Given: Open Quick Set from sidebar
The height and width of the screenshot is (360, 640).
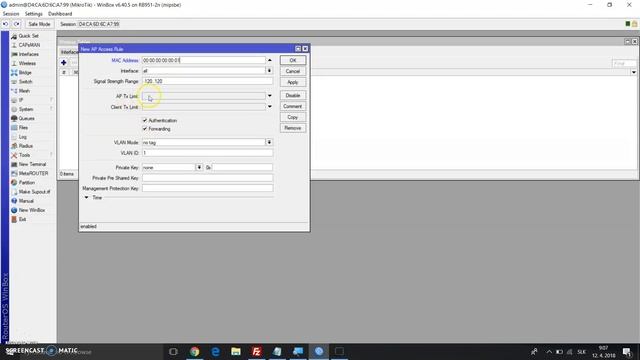Looking at the screenshot, I should click(x=28, y=36).
